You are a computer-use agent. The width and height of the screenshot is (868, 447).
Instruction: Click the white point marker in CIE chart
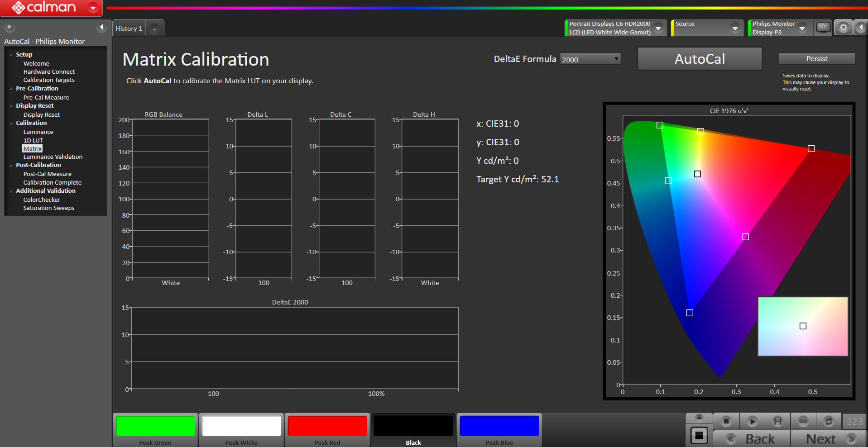tap(698, 174)
